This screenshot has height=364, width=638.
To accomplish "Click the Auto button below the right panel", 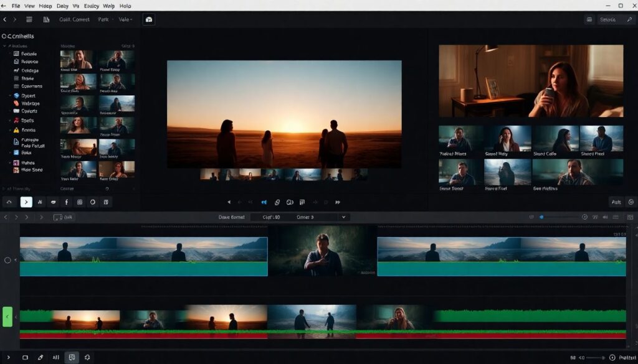I will (x=616, y=202).
